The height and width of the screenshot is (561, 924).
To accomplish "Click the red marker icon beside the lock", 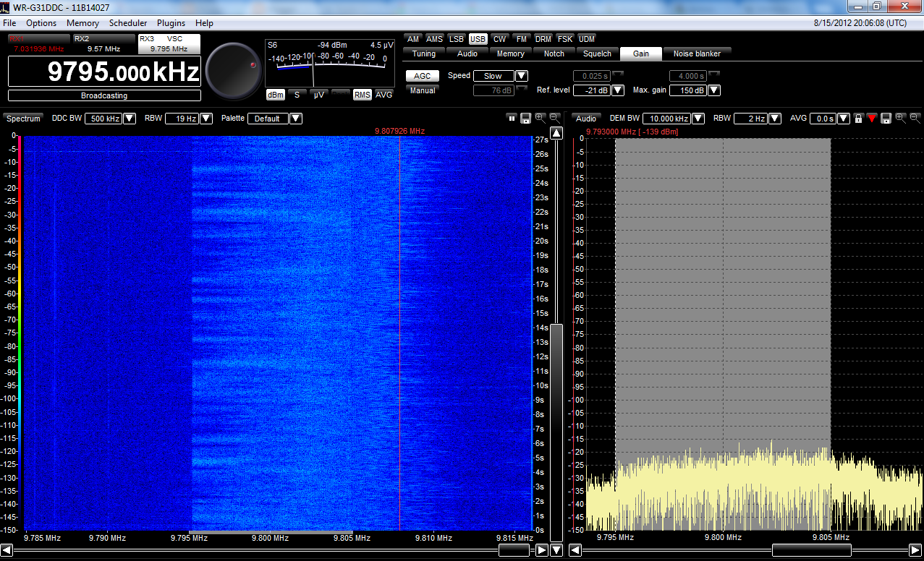I will tap(873, 119).
